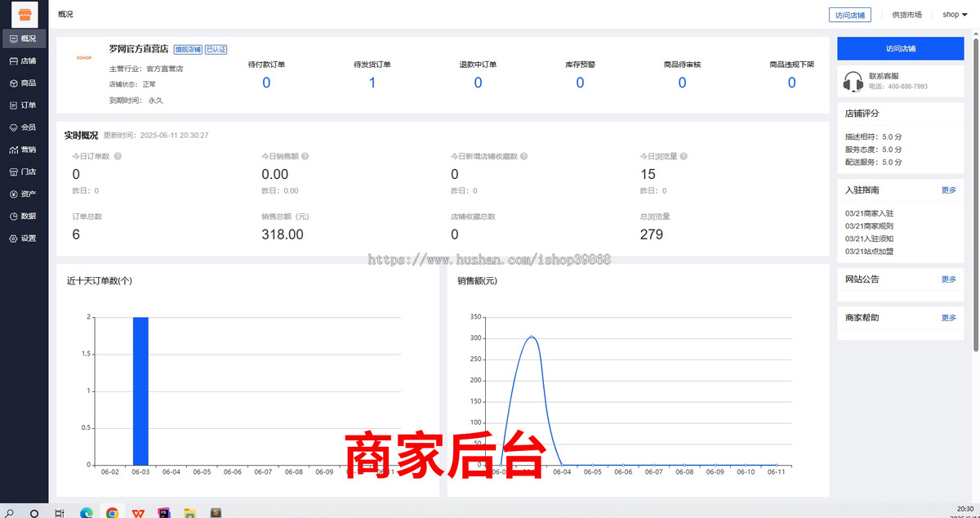980x518 pixels.
Task: Open the 商品 products section
Action: pyautogui.click(x=24, y=83)
